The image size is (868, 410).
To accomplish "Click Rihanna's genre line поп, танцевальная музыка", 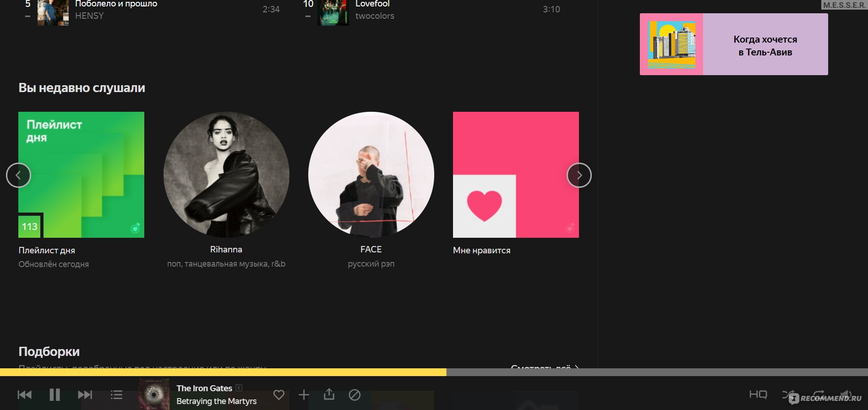I will [226, 263].
